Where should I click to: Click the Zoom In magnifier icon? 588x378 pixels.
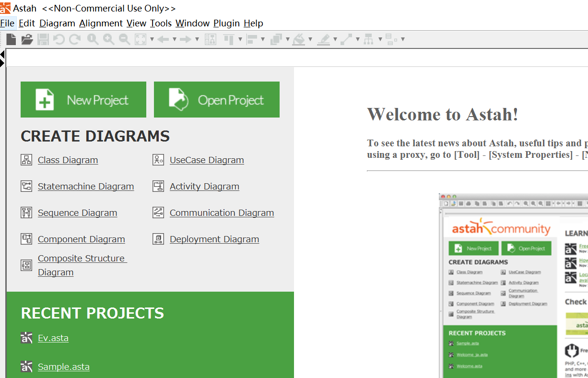108,39
